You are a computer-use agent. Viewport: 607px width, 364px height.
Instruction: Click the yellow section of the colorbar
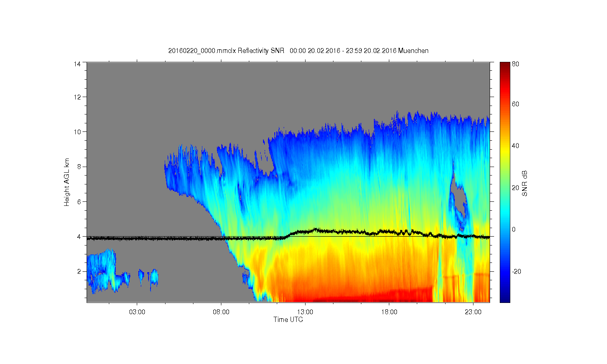click(x=505, y=150)
